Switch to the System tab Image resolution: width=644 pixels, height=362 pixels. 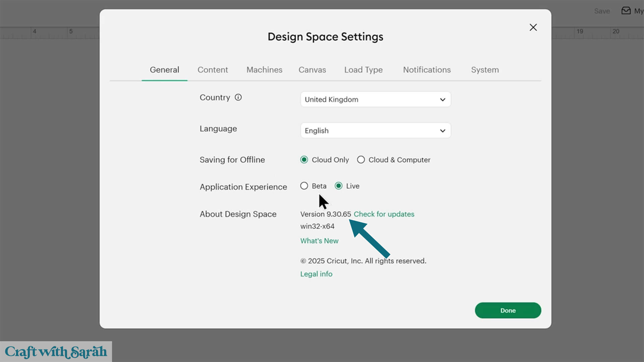[485, 70]
